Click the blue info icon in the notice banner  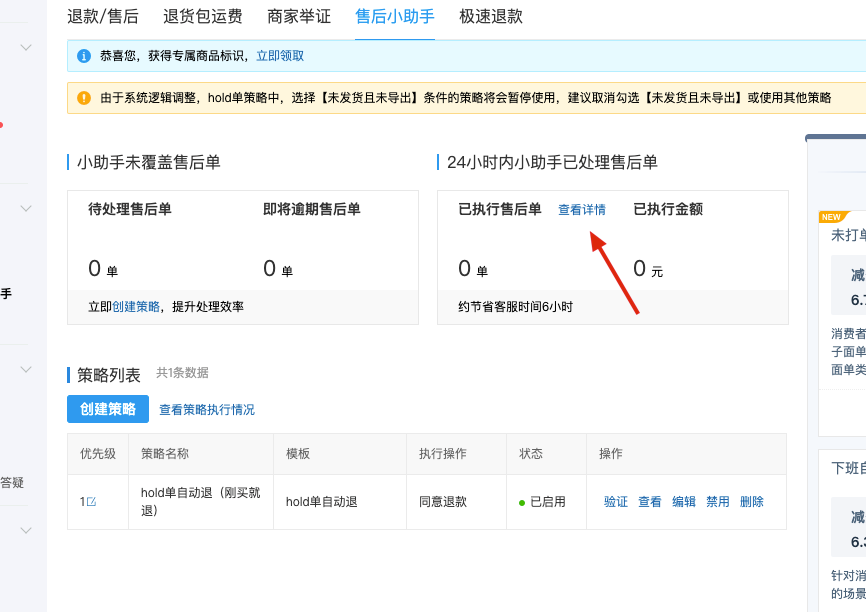tap(83, 56)
